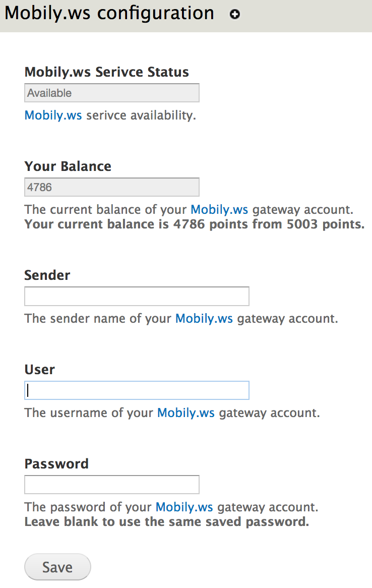Click the Sender field label
The image size is (372, 588).
coord(47,275)
